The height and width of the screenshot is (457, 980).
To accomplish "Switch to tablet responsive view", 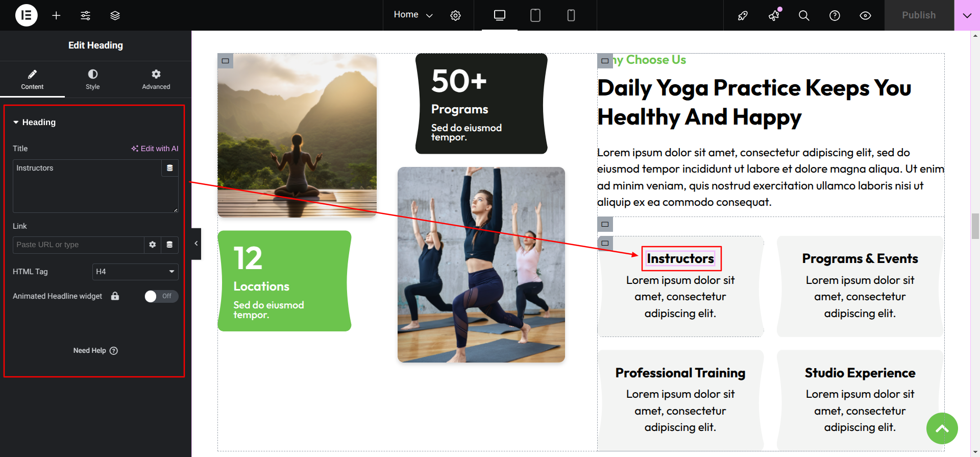I will (x=535, y=15).
